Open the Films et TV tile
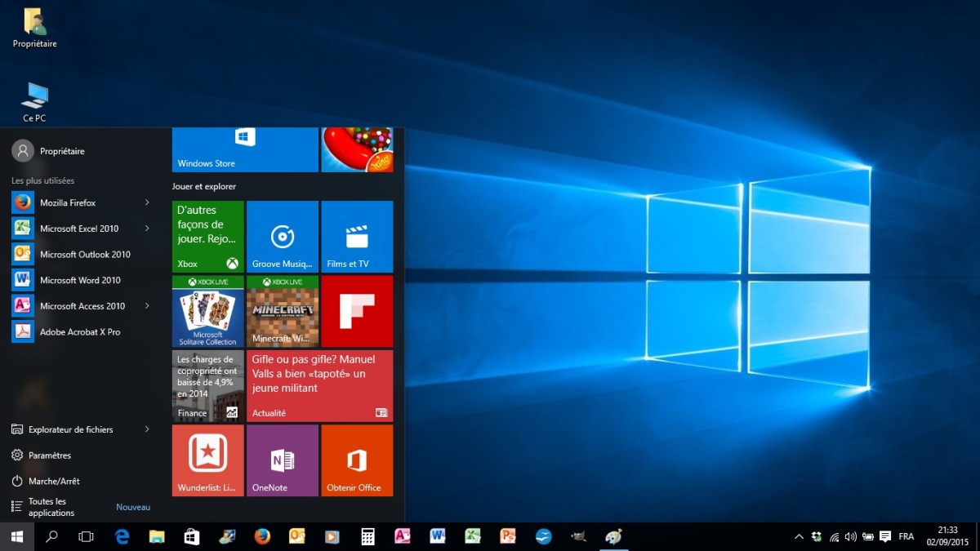980x551 pixels. click(x=357, y=237)
